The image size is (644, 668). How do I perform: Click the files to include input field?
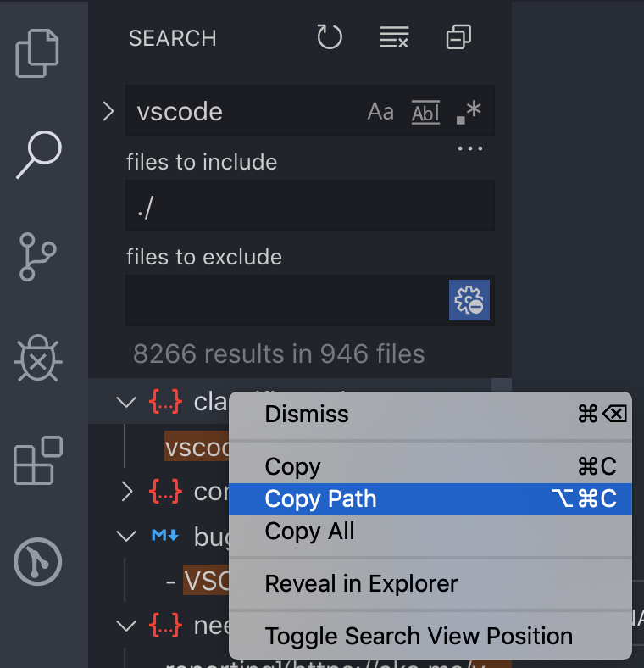point(310,205)
